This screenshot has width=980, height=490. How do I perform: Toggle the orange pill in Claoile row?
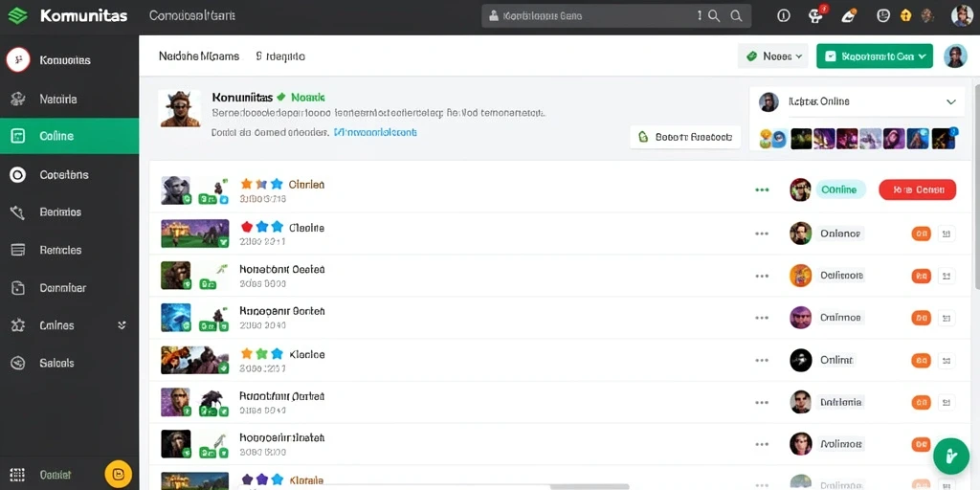921,234
